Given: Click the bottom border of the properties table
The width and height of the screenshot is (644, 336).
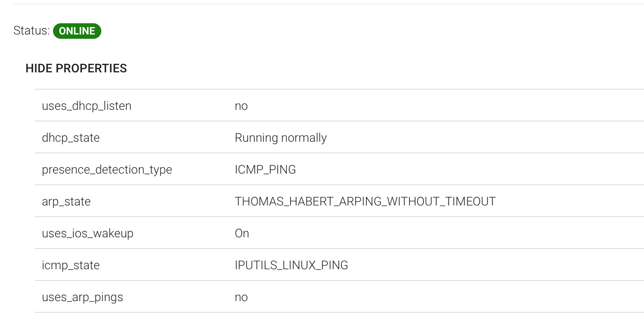Looking at the screenshot, I should point(339,312).
